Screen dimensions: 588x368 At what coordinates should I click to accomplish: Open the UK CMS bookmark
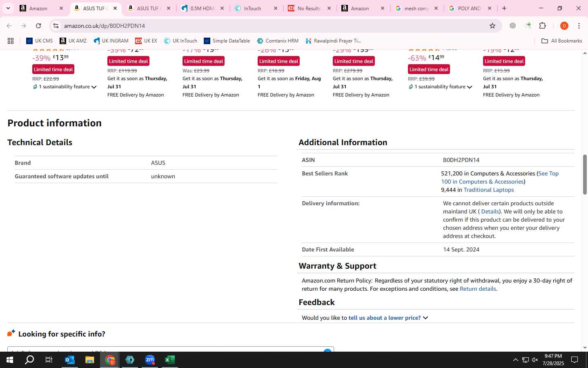40,41
